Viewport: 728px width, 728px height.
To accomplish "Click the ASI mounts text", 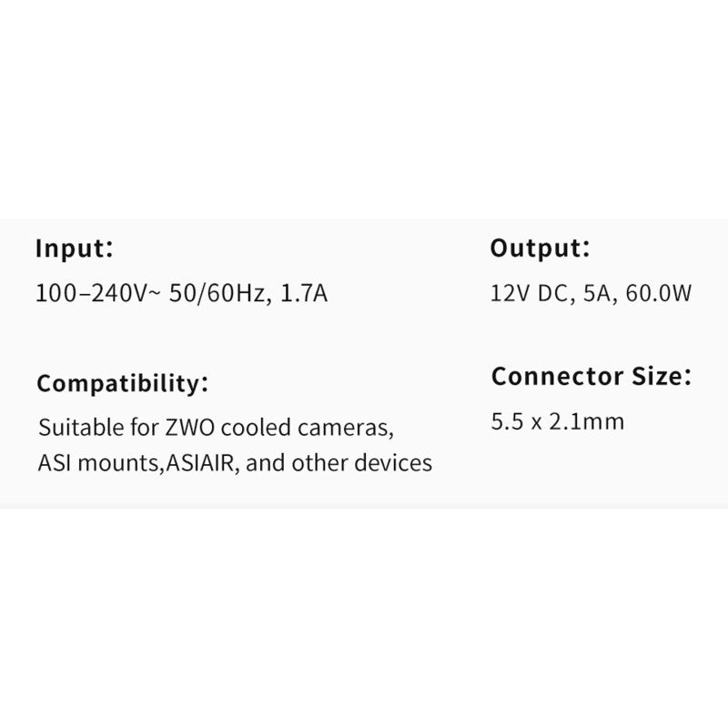I will [87, 462].
